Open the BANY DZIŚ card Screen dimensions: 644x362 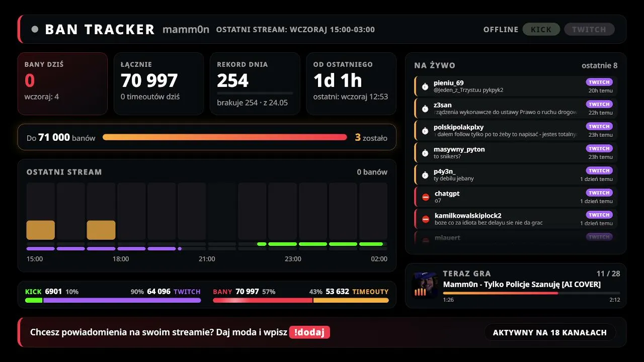(62, 83)
